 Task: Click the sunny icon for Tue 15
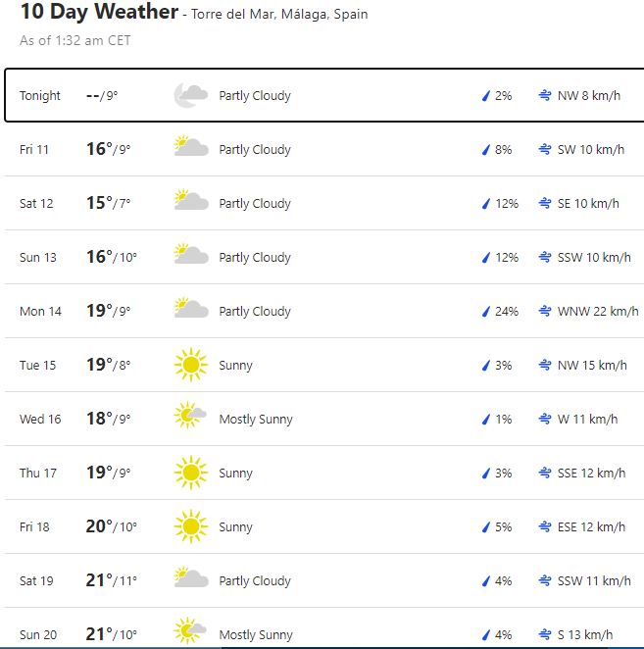click(190, 366)
